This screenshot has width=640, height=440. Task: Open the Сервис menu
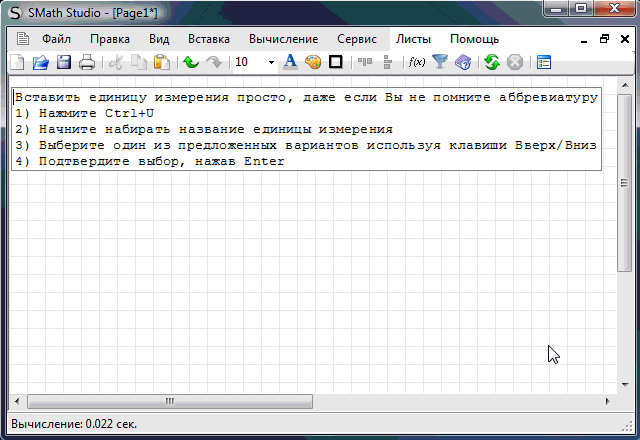(x=357, y=39)
